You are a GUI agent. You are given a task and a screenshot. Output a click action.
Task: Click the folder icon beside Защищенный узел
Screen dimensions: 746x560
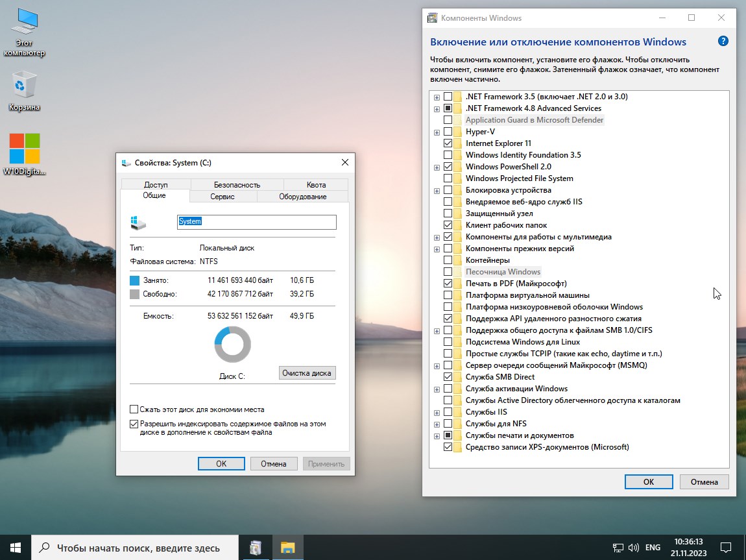458,213
